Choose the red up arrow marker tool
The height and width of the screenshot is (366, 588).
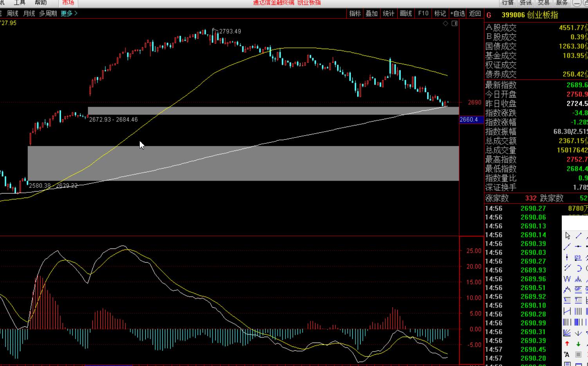567,344
